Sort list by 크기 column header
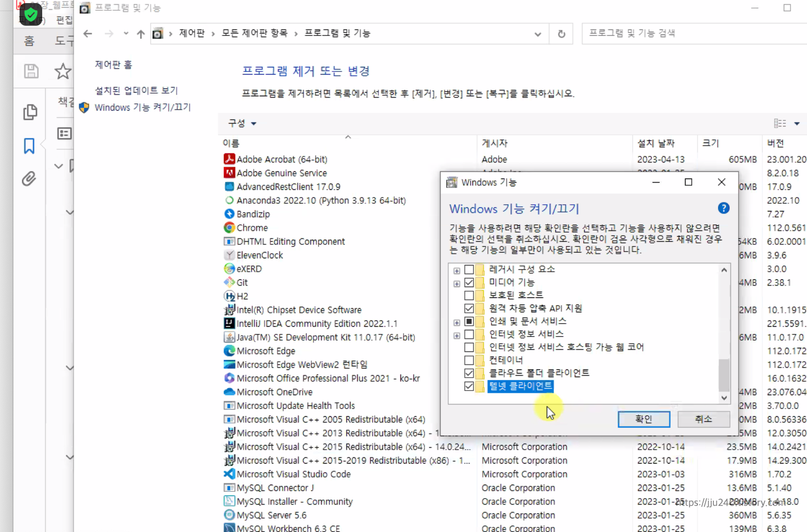807x532 pixels. coord(730,143)
